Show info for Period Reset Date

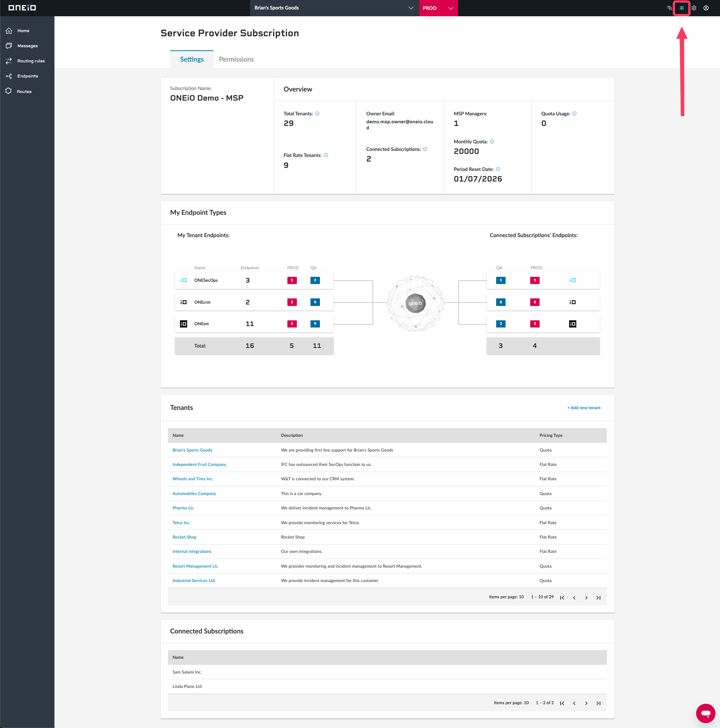(x=498, y=169)
